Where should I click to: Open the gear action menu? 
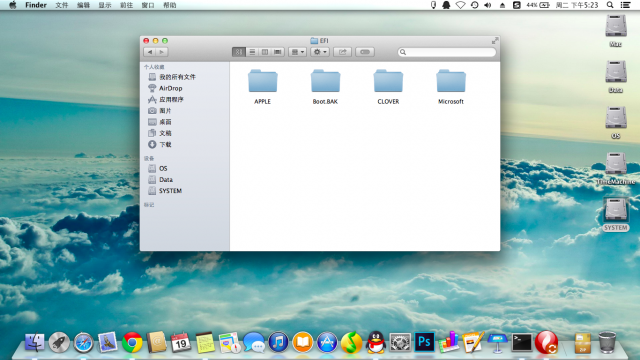click(320, 52)
